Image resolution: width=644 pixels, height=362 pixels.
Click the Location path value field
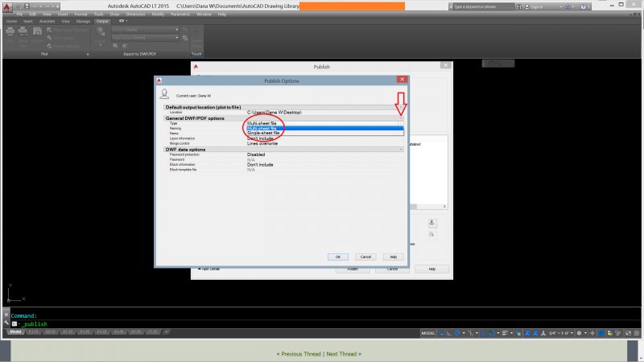[324, 113]
